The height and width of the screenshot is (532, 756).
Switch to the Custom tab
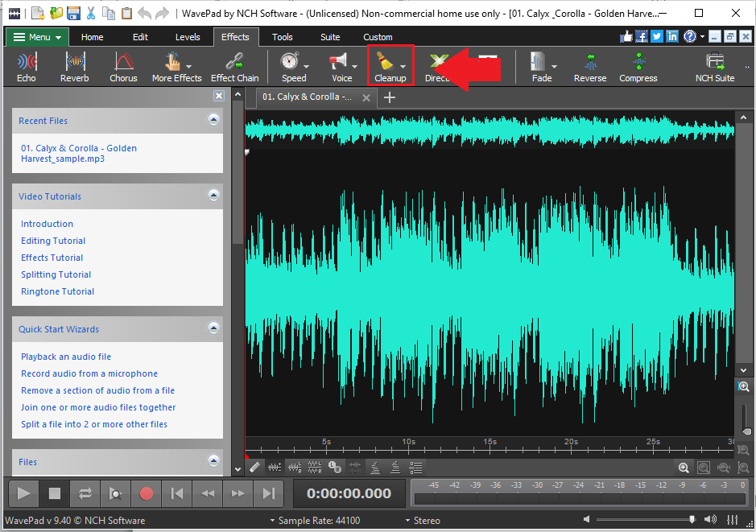pos(378,37)
